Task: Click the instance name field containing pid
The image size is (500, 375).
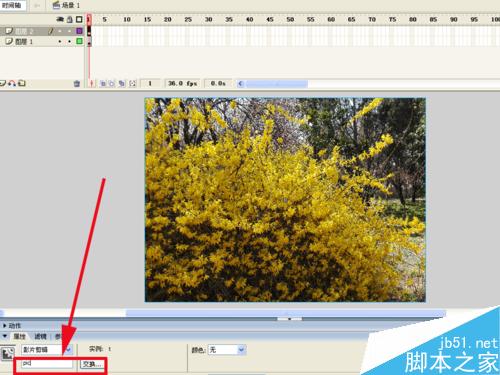Action: [47, 364]
